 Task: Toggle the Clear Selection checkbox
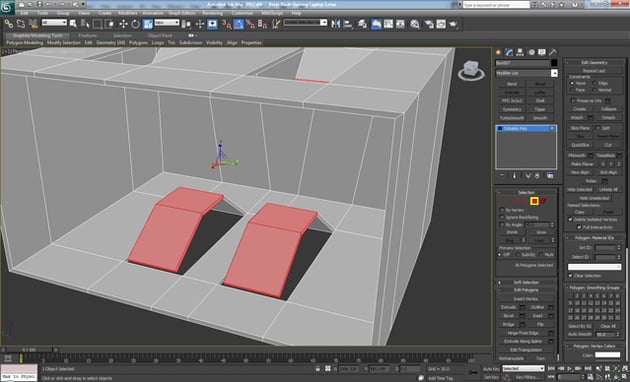pos(571,276)
